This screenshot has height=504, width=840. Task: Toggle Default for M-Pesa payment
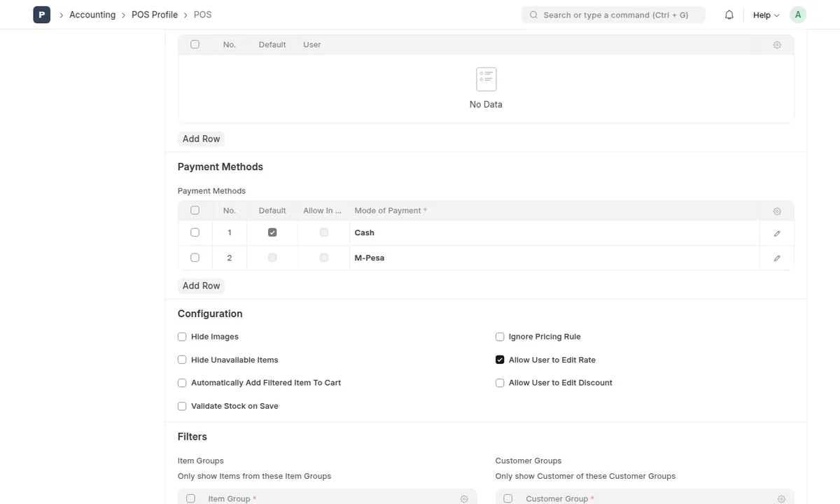(x=272, y=258)
